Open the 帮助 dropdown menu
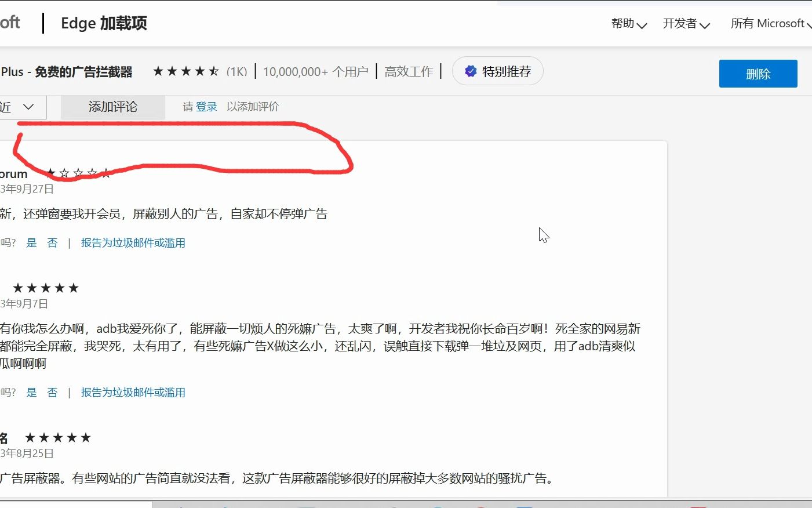 click(x=629, y=24)
